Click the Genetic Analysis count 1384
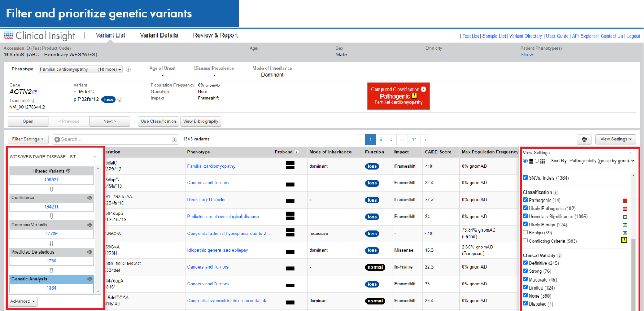Viewport: 644px width, 311px height. click(x=51, y=288)
